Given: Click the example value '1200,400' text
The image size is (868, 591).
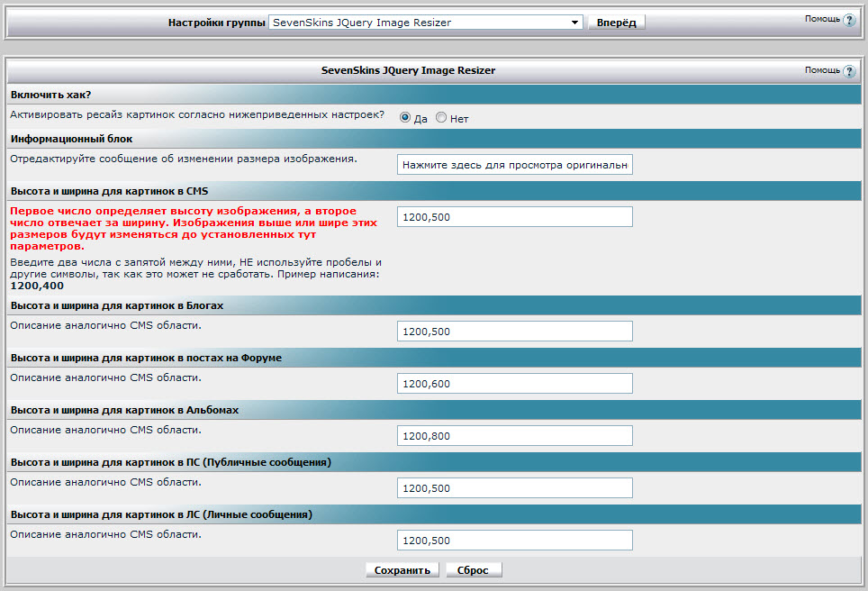Looking at the screenshot, I should 37,286.
